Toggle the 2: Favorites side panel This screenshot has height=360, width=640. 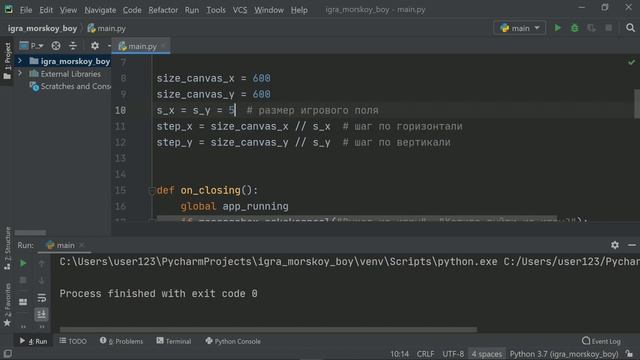coord(7,304)
